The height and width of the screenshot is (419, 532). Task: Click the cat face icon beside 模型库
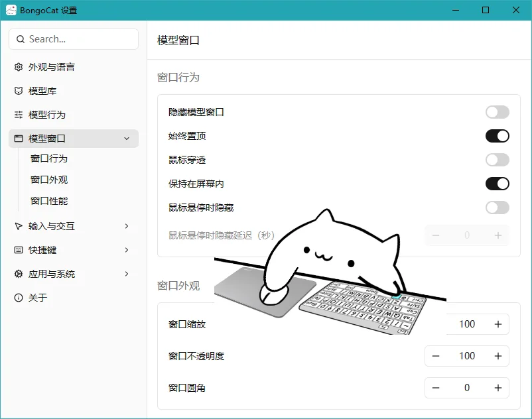19,91
